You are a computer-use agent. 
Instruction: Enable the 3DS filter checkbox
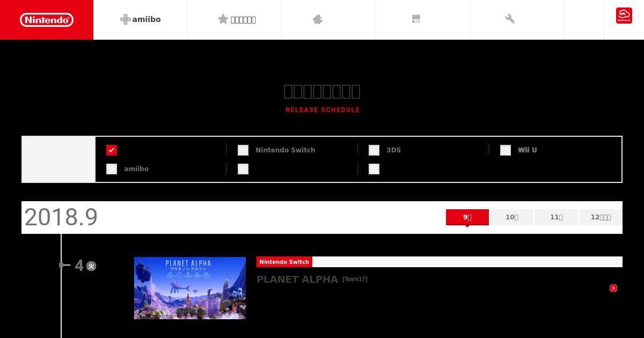[x=374, y=150]
